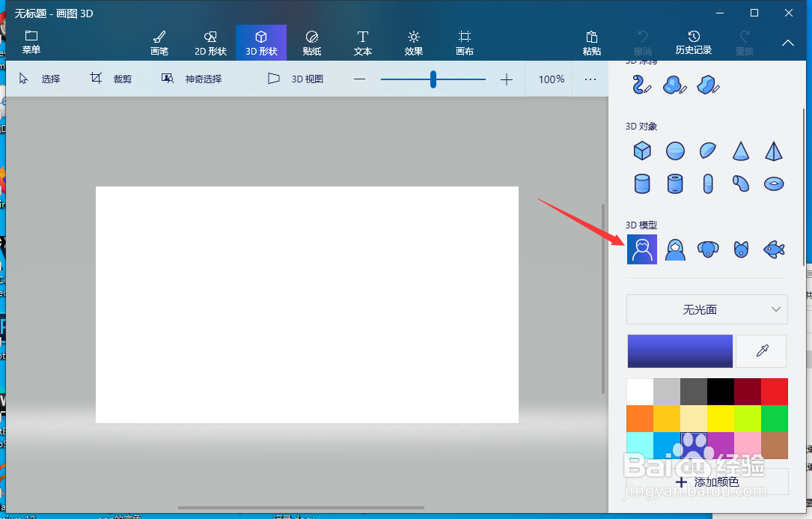Open the 效果 effects tab
812x519 pixels.
413,43
